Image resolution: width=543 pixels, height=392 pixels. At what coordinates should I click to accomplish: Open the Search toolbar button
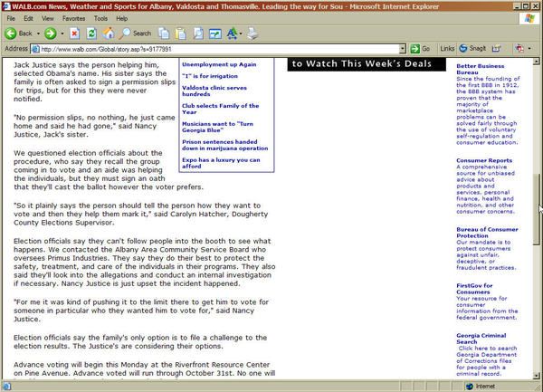click(136, 33)
